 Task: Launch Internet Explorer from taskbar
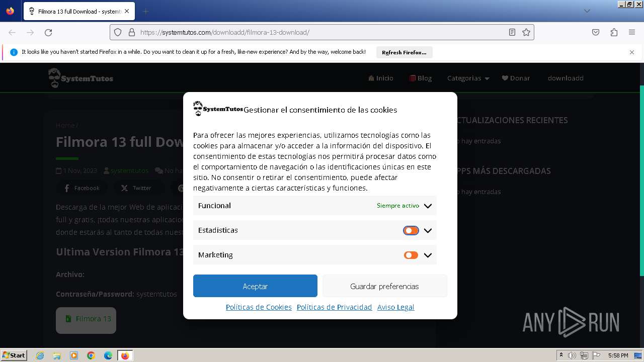tap(40, 355)
